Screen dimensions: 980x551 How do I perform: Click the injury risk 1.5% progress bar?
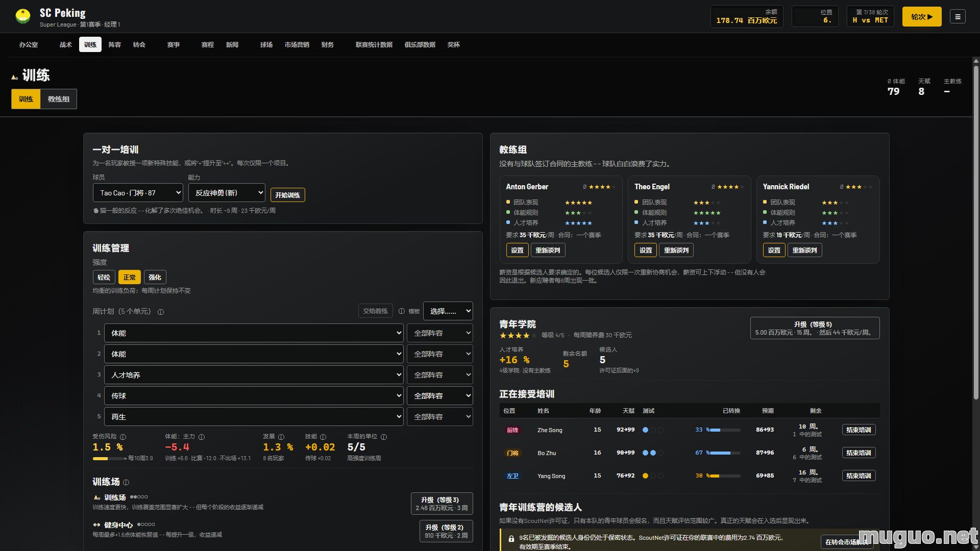pos(108,459)
